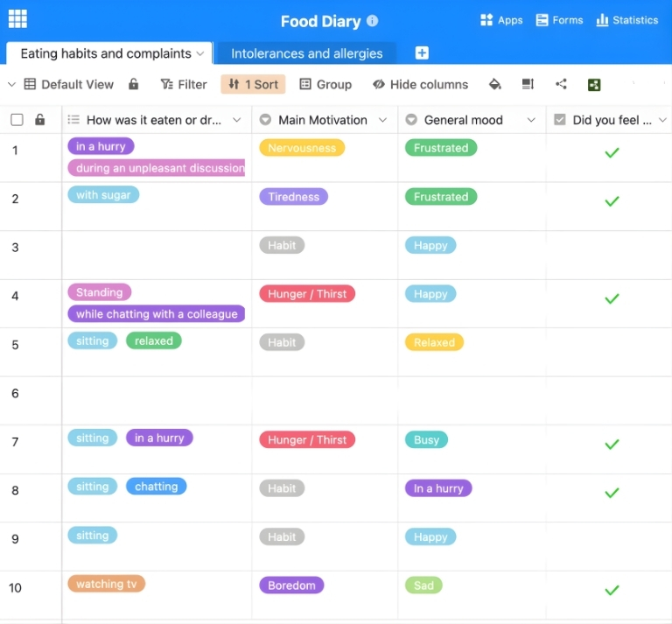This screenshot has height=624, width=672.
Task: Click the view lock icon
Action: point(134,85)
